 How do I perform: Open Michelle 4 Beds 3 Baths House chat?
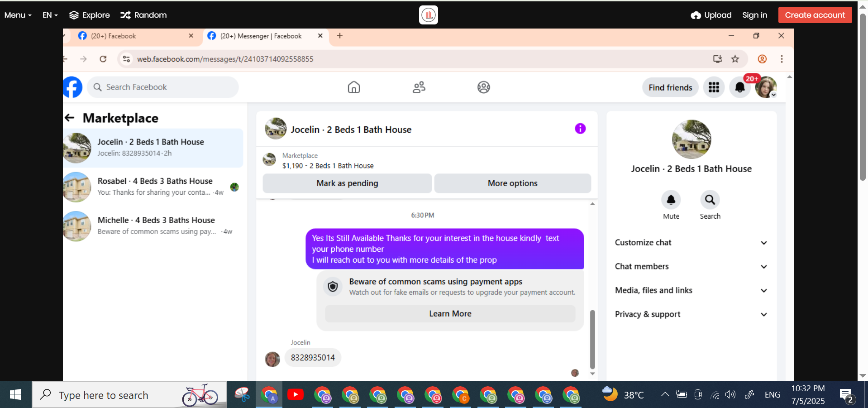tap(153, 226)
